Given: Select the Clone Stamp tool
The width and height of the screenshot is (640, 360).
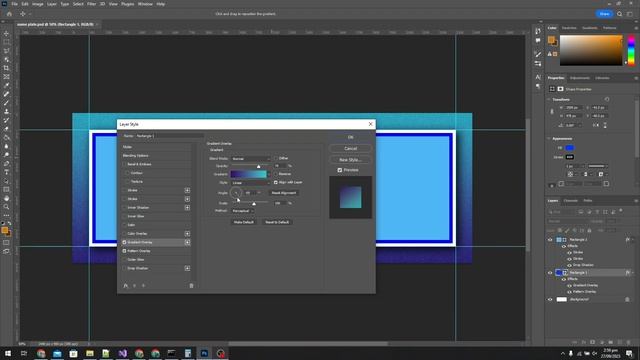Looking at the screenshot, I should 6,111.
